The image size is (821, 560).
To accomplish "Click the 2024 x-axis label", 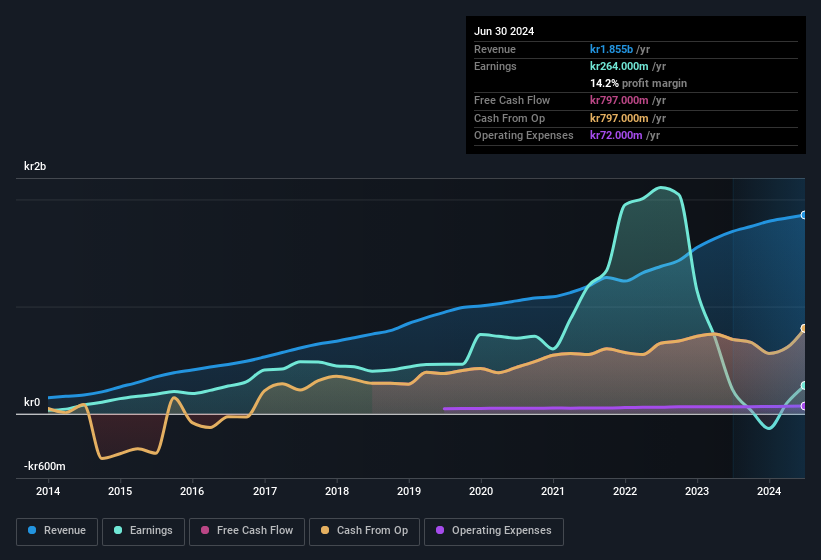I will tap(769, 491).
